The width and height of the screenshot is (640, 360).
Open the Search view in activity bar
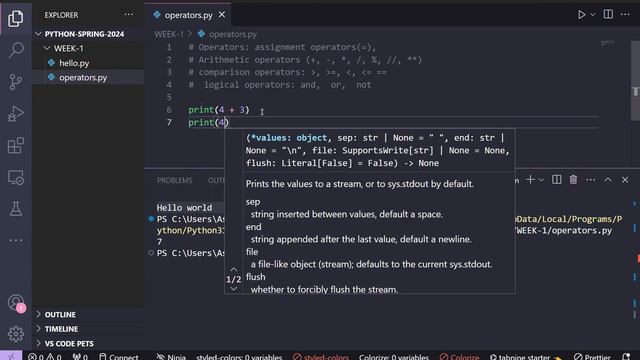[x=16, y=50]
